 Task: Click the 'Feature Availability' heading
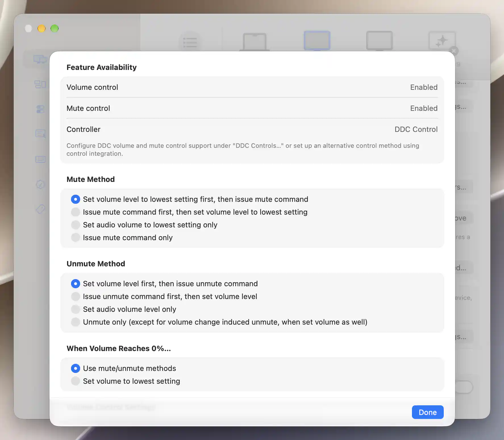(x=101, y=67)
